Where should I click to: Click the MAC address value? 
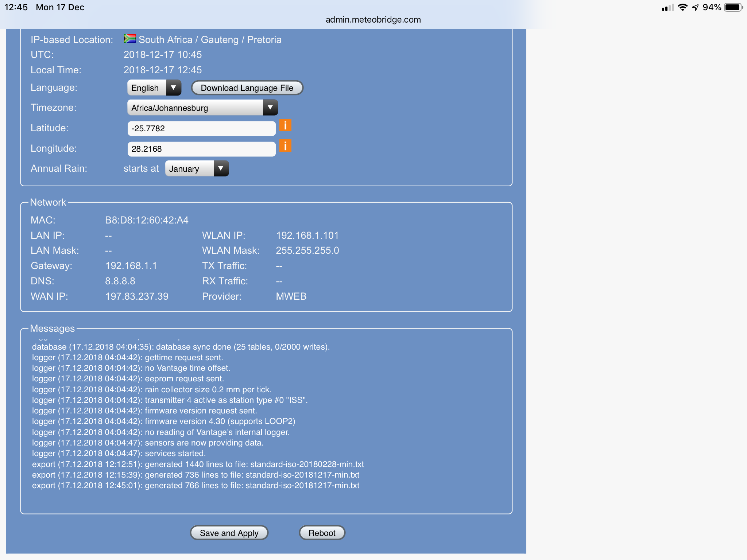[x=147, y=220]
